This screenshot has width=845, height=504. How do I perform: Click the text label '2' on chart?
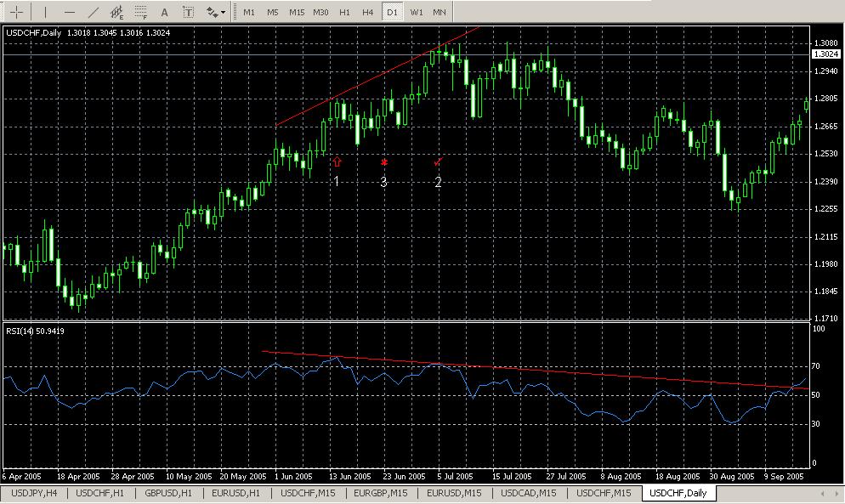coord(438,182)
